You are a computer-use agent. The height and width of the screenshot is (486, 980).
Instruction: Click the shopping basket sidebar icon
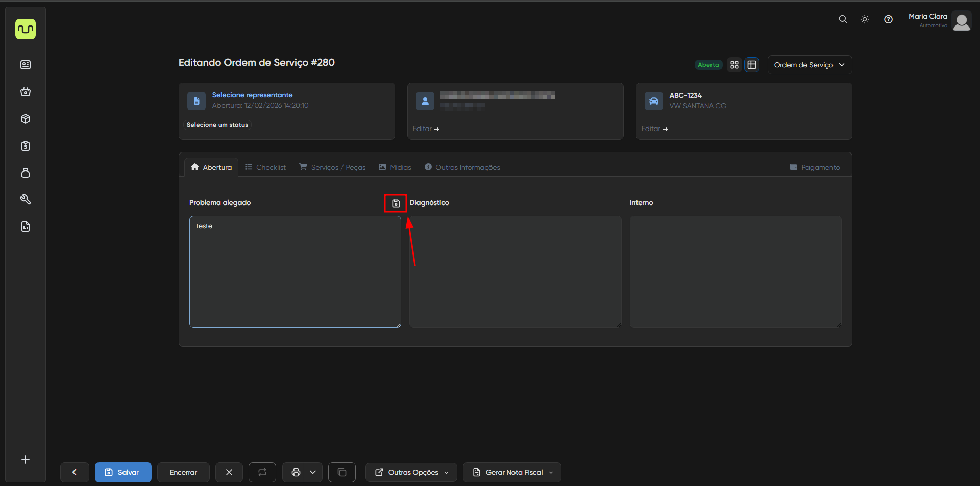tap(26, 92)
